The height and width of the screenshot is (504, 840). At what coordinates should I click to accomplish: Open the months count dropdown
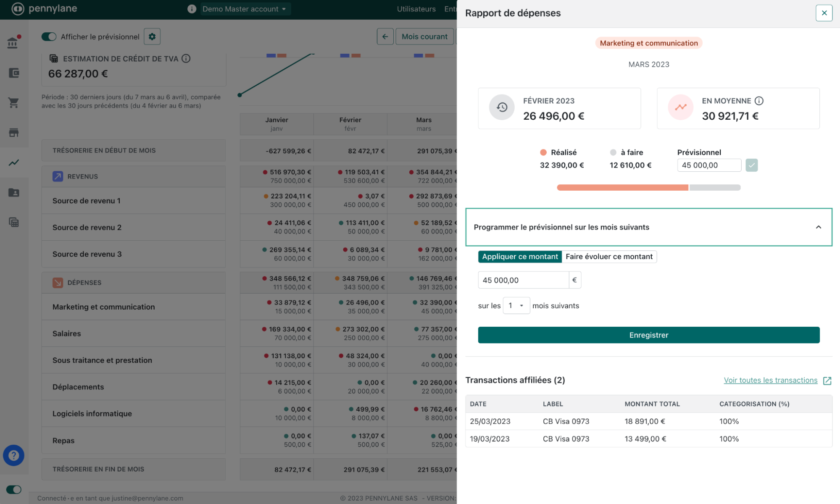point(516,306)
